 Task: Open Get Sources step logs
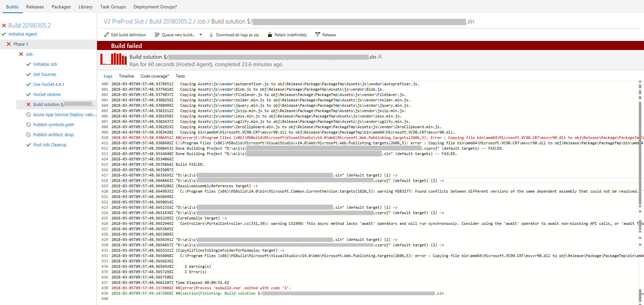tap(45, 74)
